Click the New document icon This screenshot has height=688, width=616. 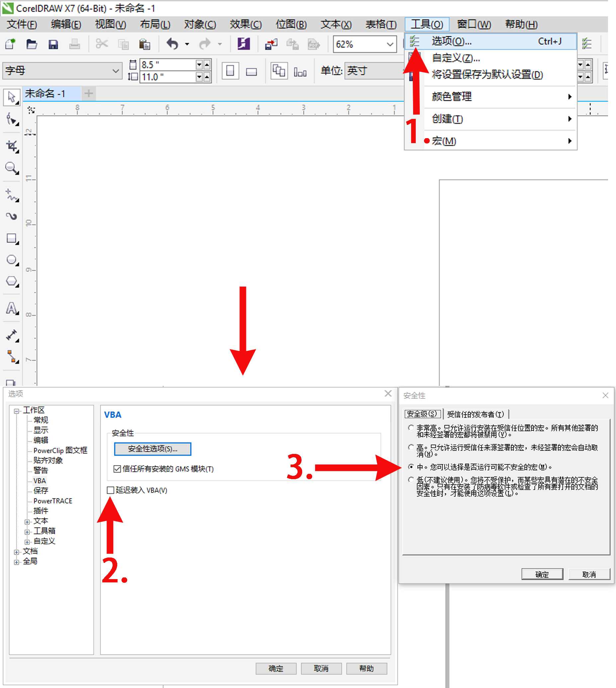pos(11,44)
